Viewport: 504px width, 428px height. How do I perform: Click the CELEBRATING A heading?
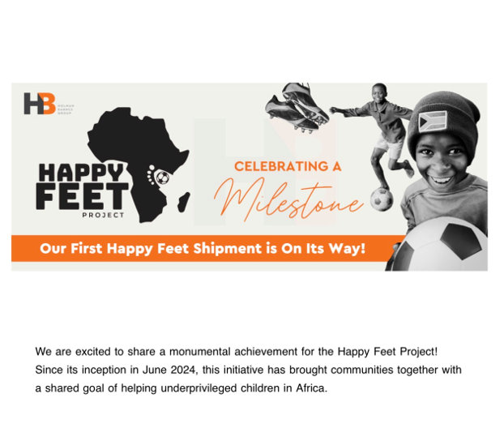point(288,166)
